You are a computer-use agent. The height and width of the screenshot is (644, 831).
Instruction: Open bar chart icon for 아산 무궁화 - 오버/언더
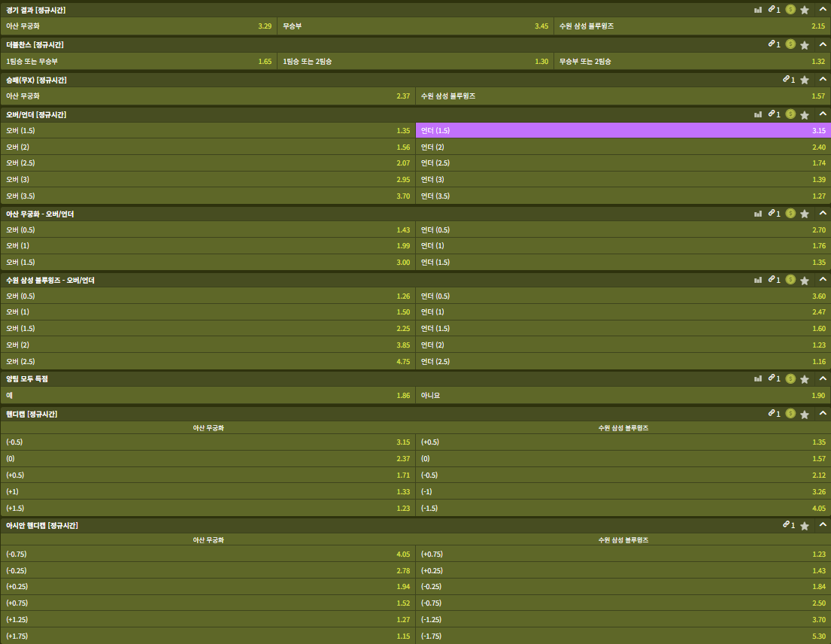[x=758, y=214]
